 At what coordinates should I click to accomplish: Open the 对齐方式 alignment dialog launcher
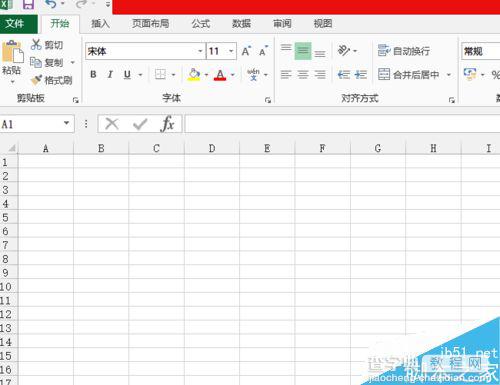pos(452,100)
